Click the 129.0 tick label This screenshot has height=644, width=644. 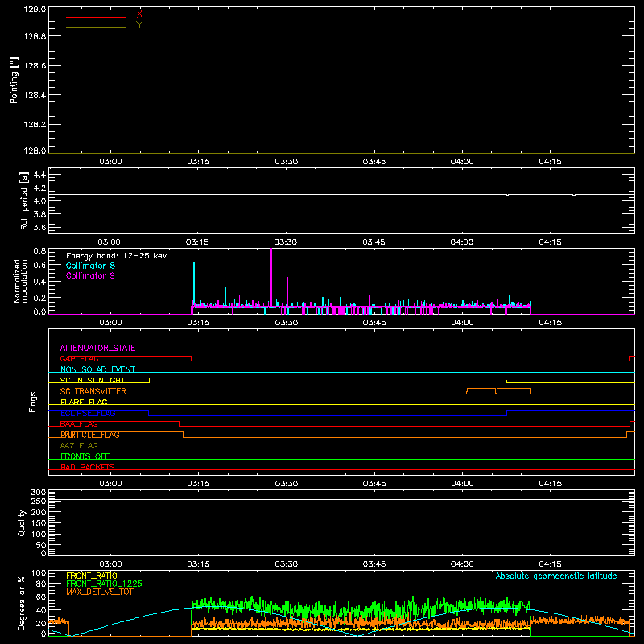coord(35,10)
